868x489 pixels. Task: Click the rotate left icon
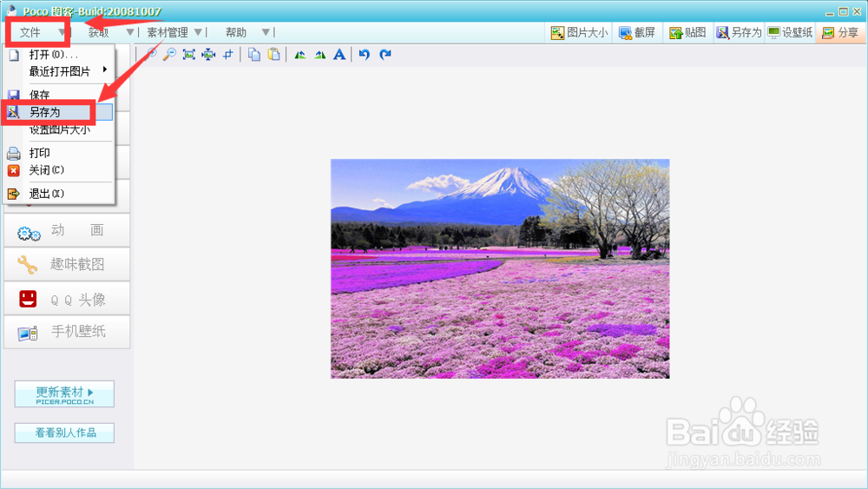coord(299,55)
